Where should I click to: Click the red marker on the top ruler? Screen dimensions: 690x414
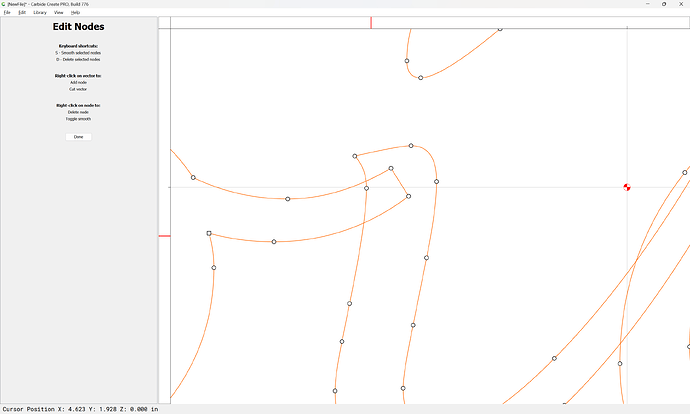371,22
